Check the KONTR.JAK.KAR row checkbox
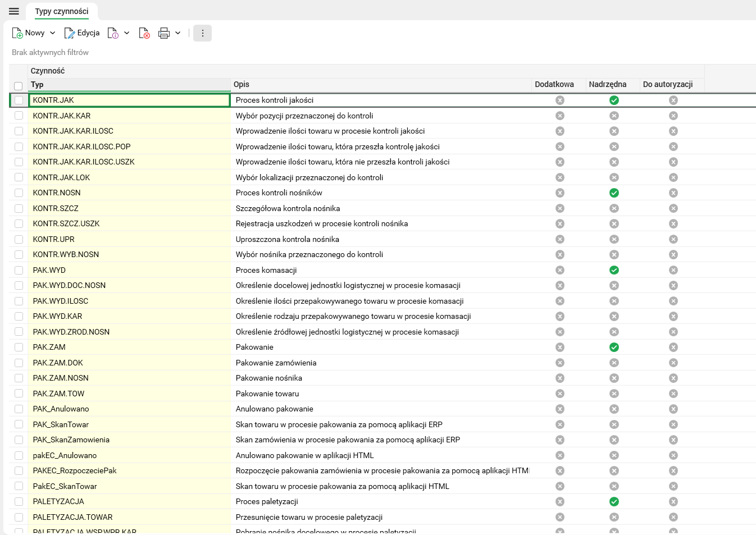The width and height of the screenshot is (756, 535). click(19, 116)
